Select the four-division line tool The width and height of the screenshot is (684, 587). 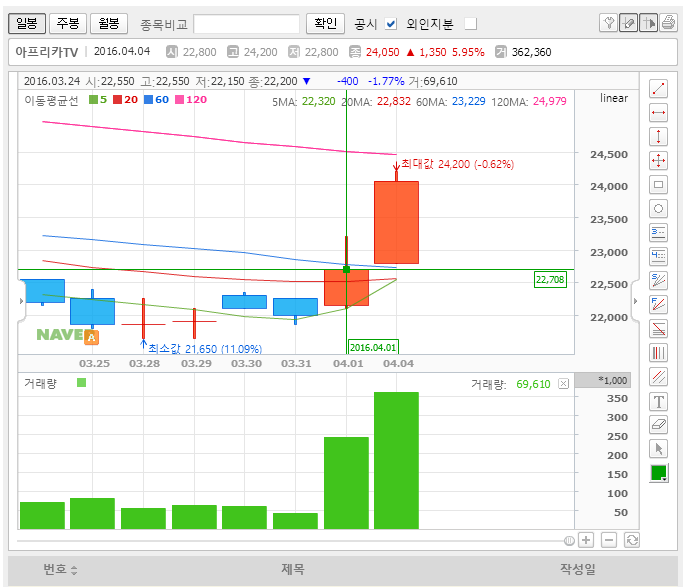[658, 256]
